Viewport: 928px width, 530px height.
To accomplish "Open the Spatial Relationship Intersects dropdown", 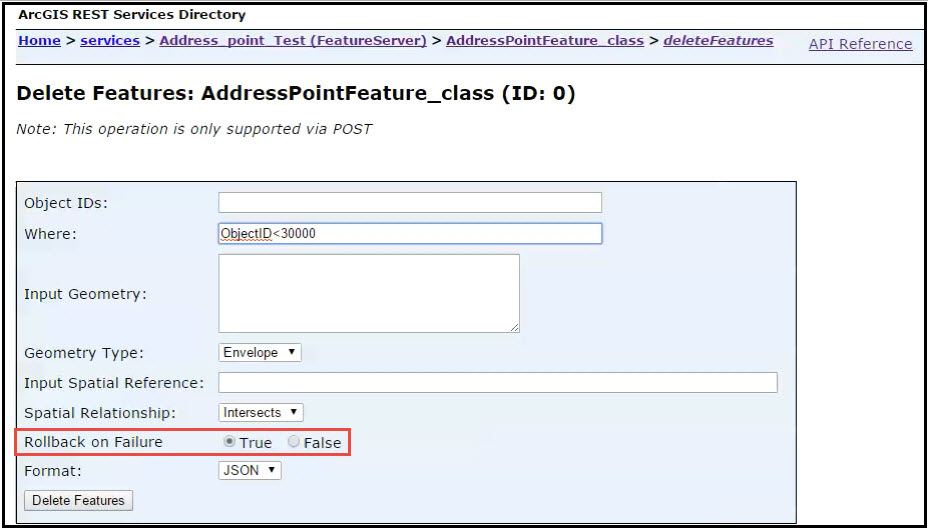I will point(261,412).
